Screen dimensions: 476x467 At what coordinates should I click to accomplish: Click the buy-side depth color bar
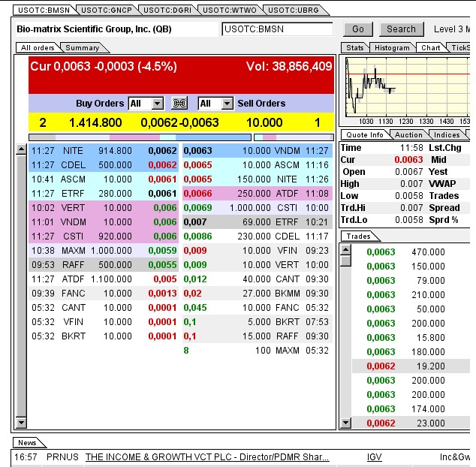[x=140, y=137]
